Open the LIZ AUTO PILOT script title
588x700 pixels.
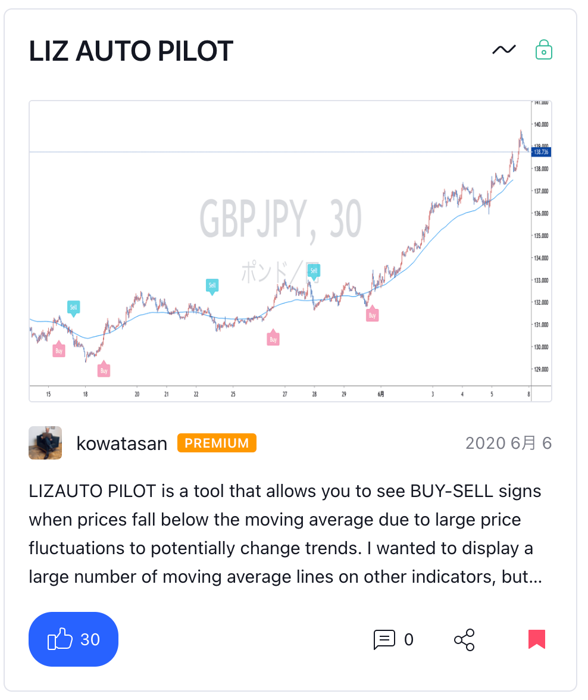(x=131, y=51)
